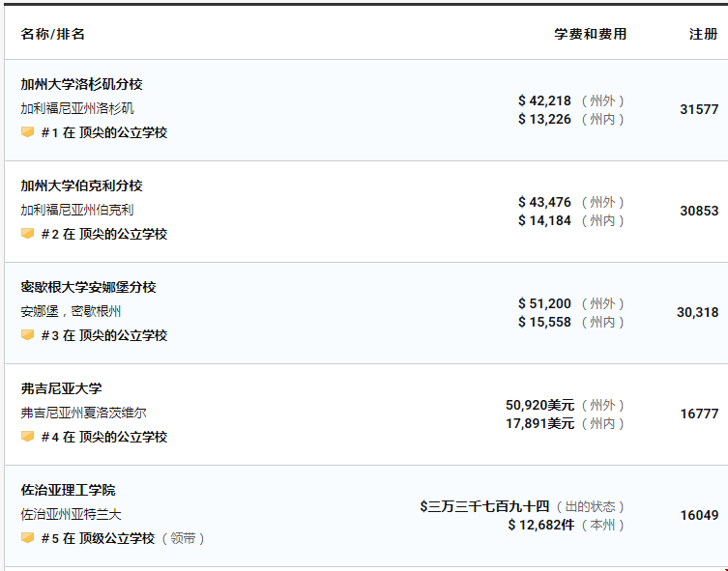728x571 pixels.
Task: Select tuition value $ 51,200
Action: coord(544,303)
